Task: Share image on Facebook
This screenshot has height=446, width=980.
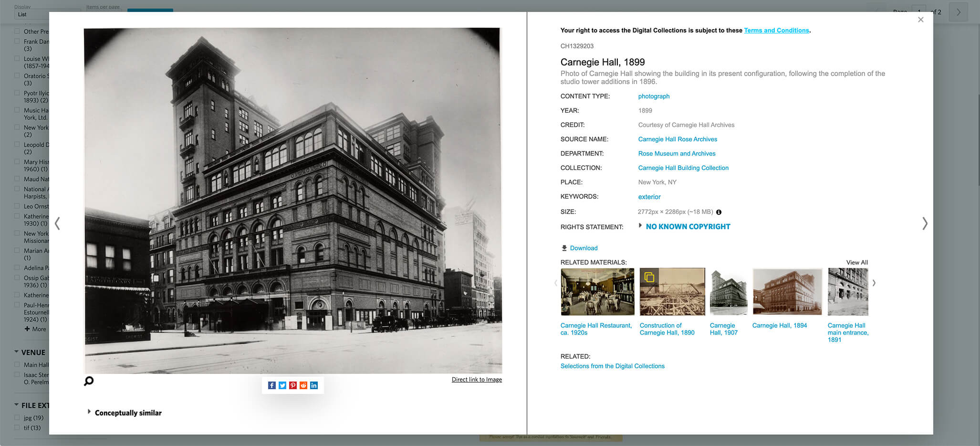Action: [271, 385]
